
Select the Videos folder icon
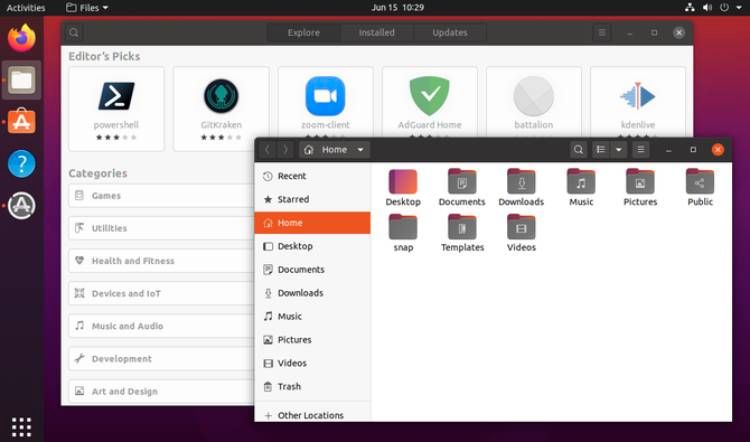tap(521, 227)
